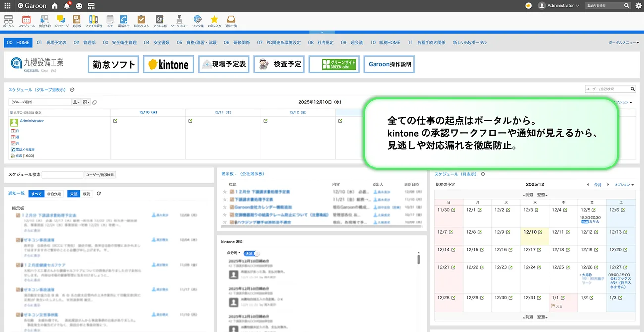The image size is (644, 332).
Task: Select the すべて filter in 通知一覧
Action: [36, 194]
